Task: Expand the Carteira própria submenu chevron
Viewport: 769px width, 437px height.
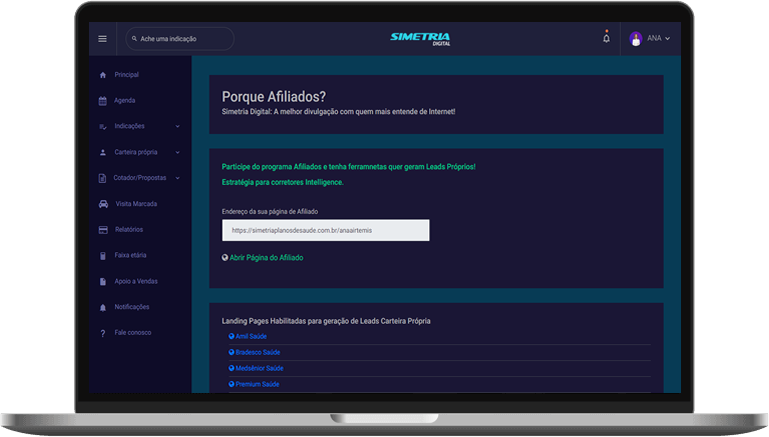Action: coord(178,153)
